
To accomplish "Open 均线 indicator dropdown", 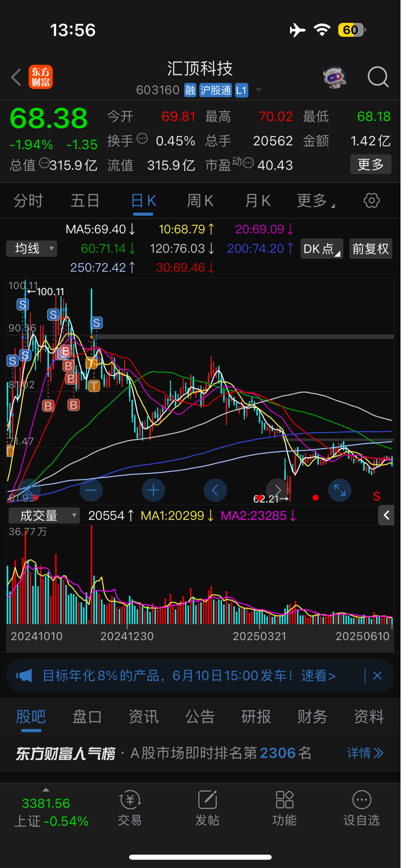I will (x=32, y=249).
